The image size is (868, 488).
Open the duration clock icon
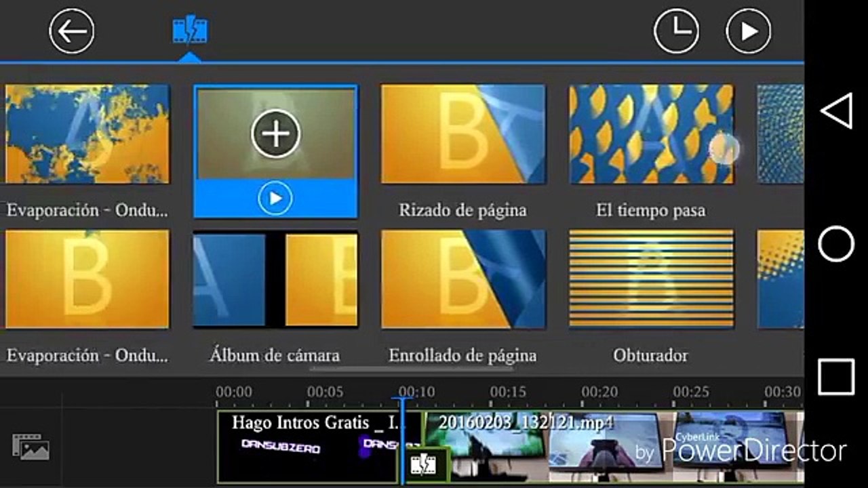676,31
